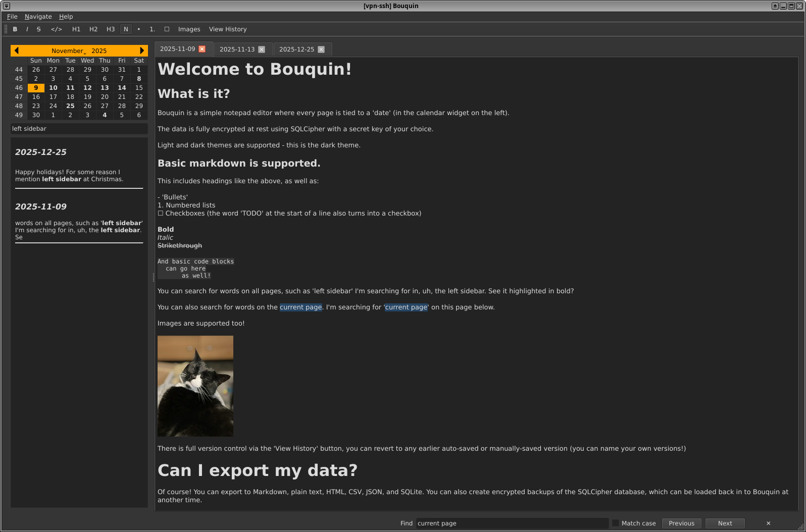Click the TODO checkbox in the document
The height and width of the screenshot is (532, 806).
click(x=161, y=214)
